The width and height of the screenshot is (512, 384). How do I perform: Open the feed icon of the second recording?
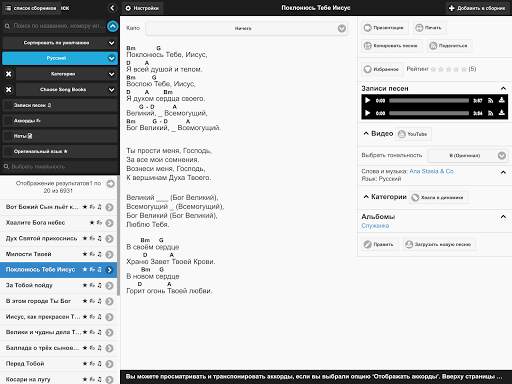click(x=490, y=113)
